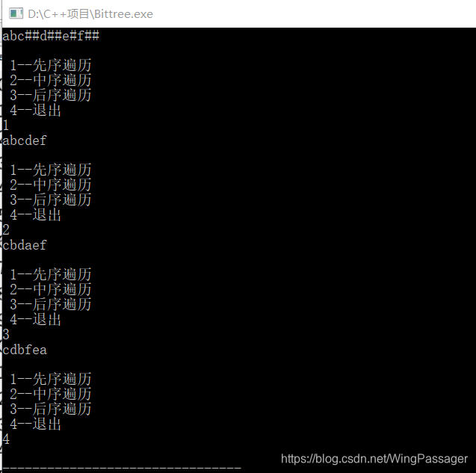Click the entered choice 3 above cdbfea

tap(6, 335)
